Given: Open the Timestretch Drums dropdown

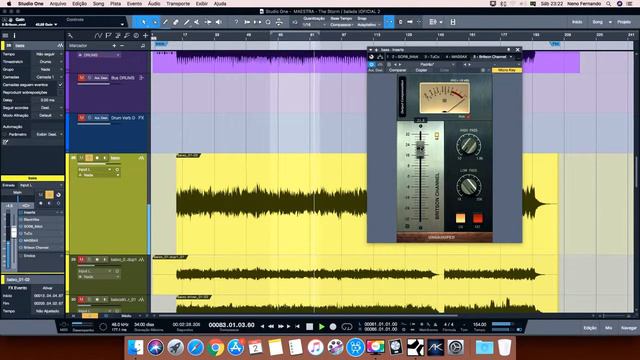Looking at the screenshot, I should pyautogui.click(x=48, y=62).
